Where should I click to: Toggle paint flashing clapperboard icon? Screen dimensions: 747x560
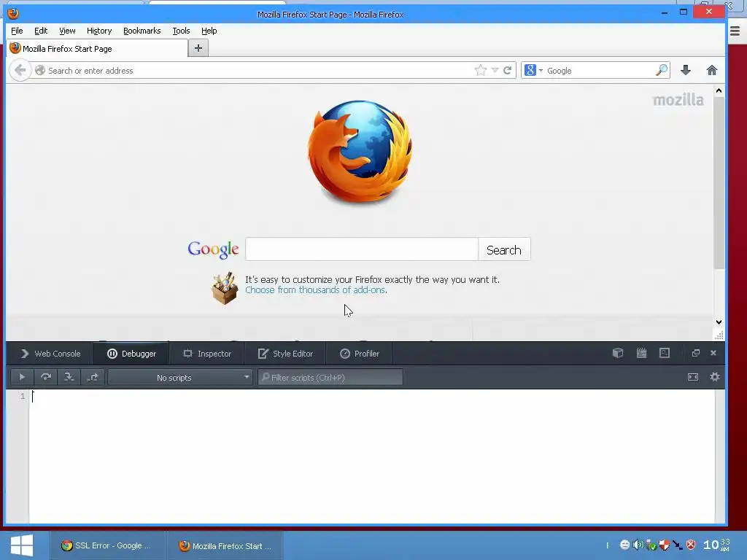click(x=641, y=353)
